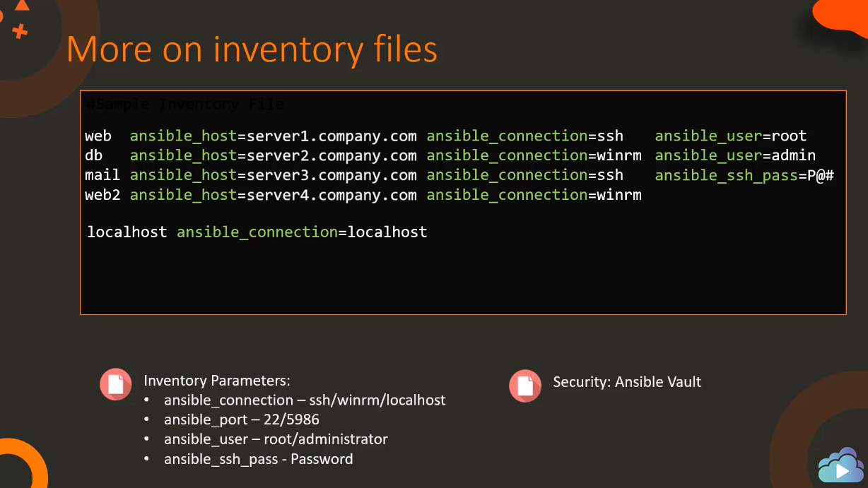The width and height of the screenshot is (868, 488).
Task: Click the 'web2' host alias
Action: (102, 196)
